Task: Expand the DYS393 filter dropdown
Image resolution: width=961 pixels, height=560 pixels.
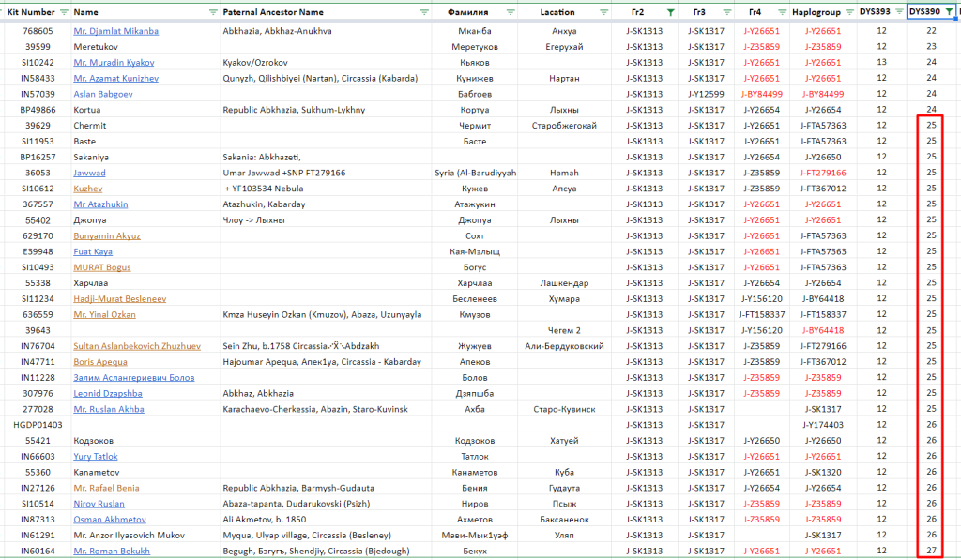Action: 899,12
